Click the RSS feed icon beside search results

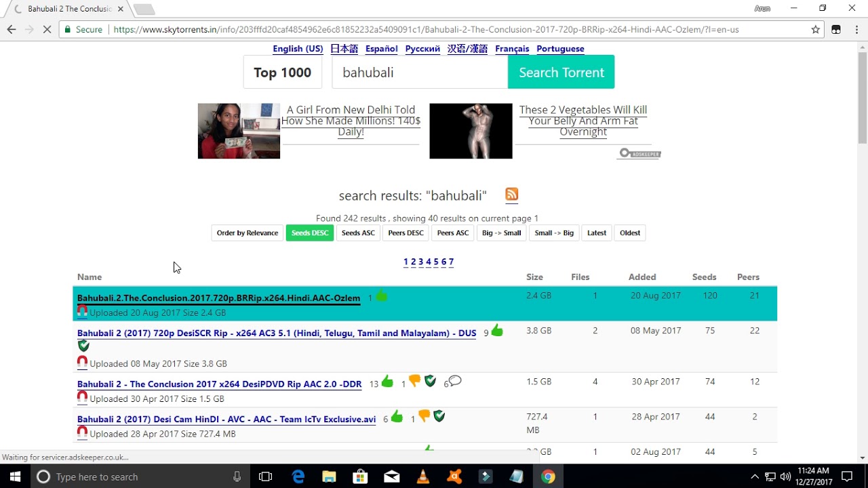tap(512, 195)
